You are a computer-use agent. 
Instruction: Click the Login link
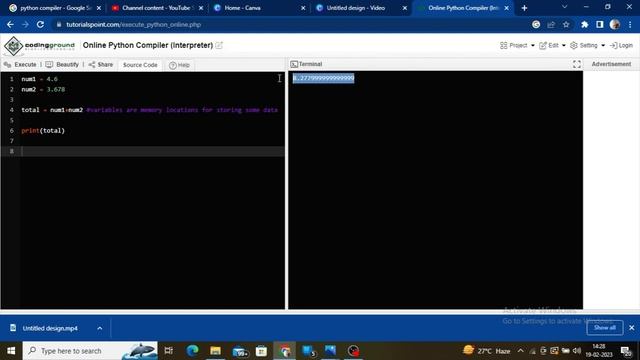click(621, 45)
